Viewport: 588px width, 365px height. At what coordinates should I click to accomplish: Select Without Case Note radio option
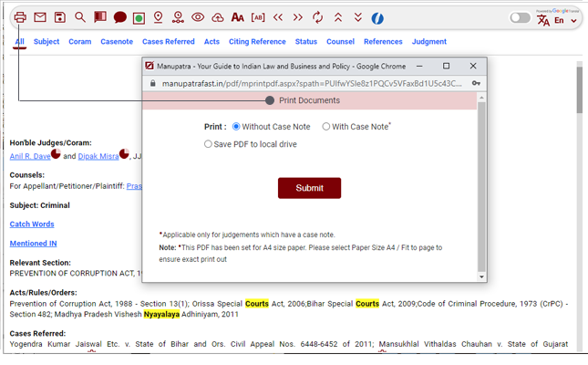(236, 127)
